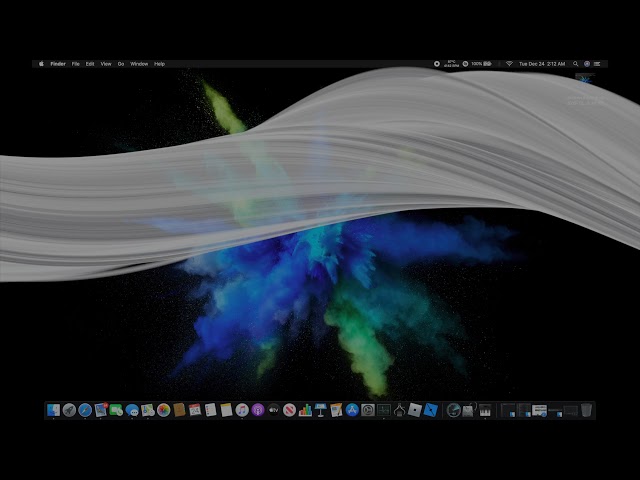Open Podcasts purple icon in Dock
This screenshot has width=640, height=480.
258,410
